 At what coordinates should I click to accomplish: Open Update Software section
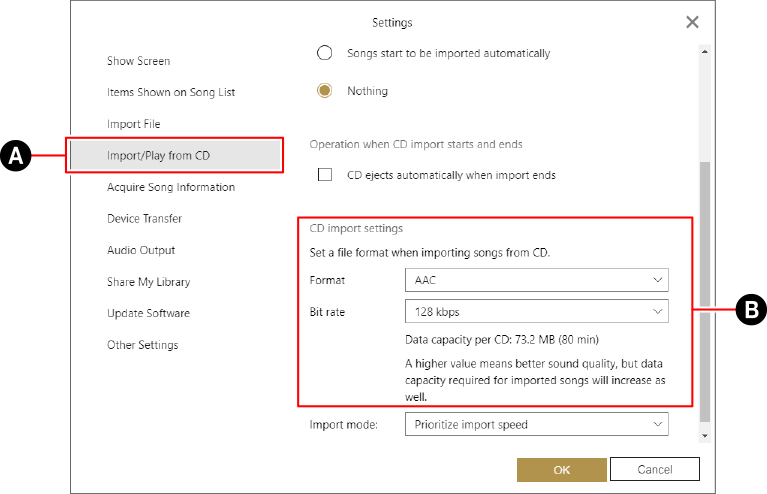148,313
